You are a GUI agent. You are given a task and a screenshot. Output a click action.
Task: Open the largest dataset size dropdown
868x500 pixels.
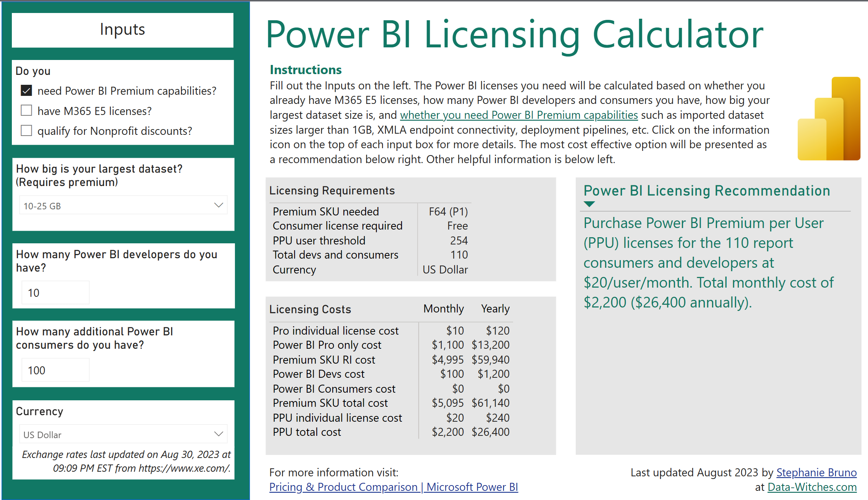point(123,206)
